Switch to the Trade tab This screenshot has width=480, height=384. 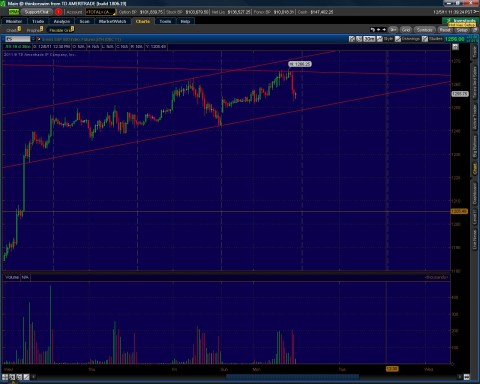click(x=38, y=21)
